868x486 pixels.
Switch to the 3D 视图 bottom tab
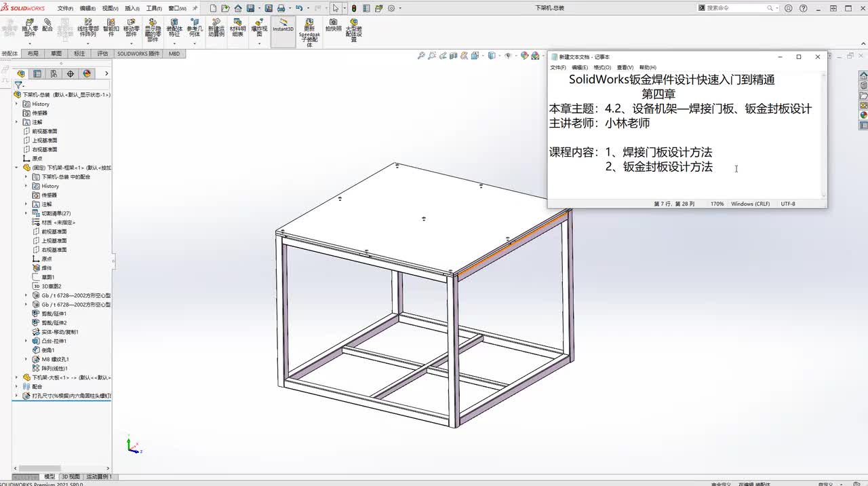coord(71,476)
